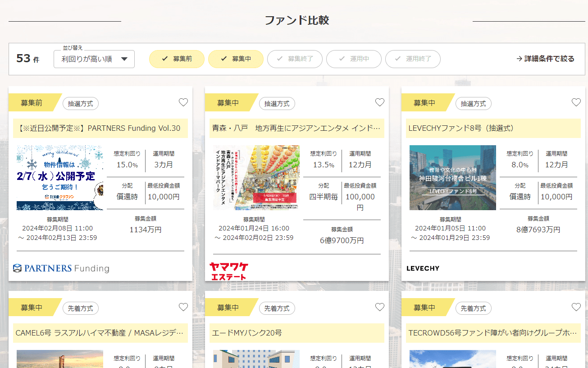
Task: Click 先着方式 tag on TECROWD56号 card
Action: [474, 308]
